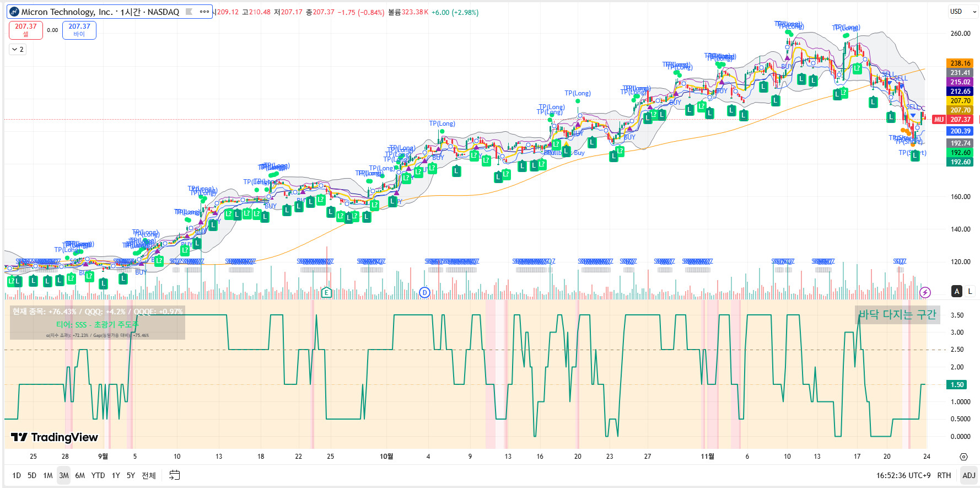Open the go-to-date calendar icon

pos(175,475)
